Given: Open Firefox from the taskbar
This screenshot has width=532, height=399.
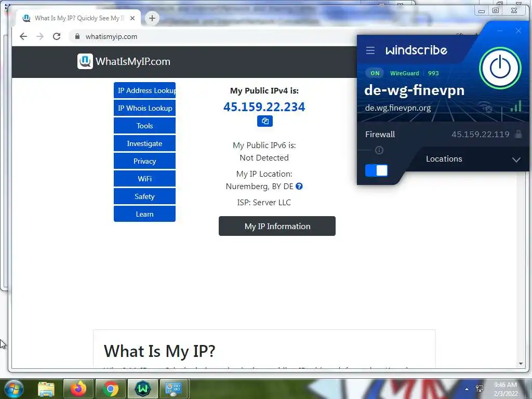Looking at the screenshot, I should 78,389.
